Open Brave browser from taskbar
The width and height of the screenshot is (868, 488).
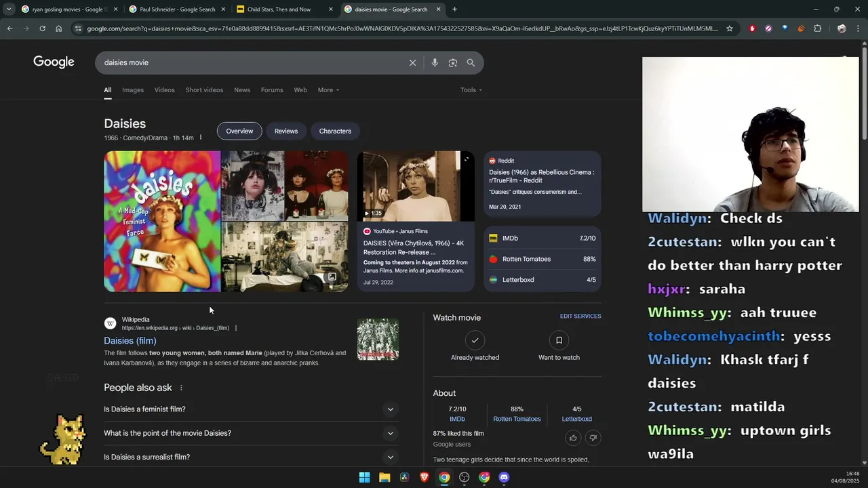tap(425, 477)
